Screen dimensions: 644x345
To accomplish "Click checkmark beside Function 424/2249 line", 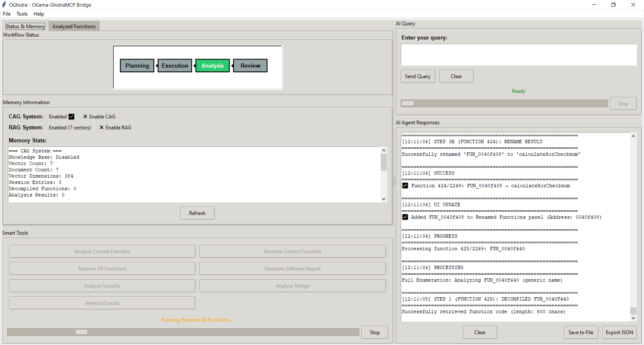I will [405, 186].
